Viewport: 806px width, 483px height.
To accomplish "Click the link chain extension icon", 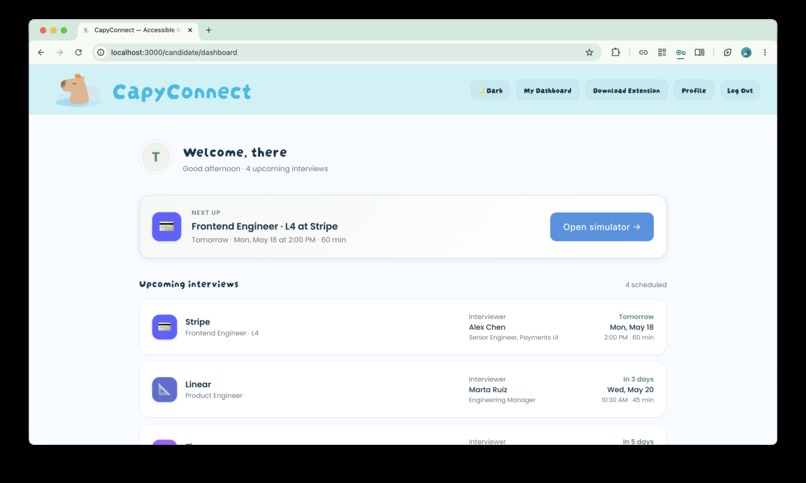I will [x=643, y=52].
